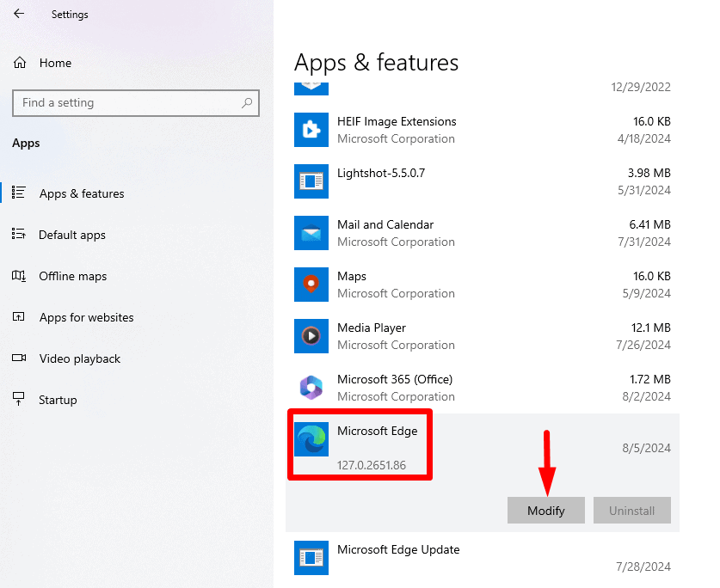Click the Apps category heading in sidebar
This screenshot has height=588, width=720.
[x=26, y=144]
